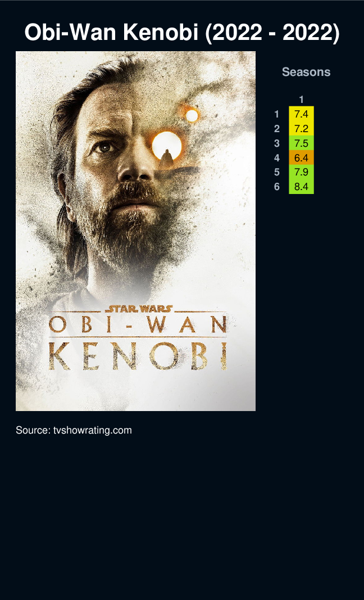
Task: Click the season 1 column header
Action: [x=301, y=100]
